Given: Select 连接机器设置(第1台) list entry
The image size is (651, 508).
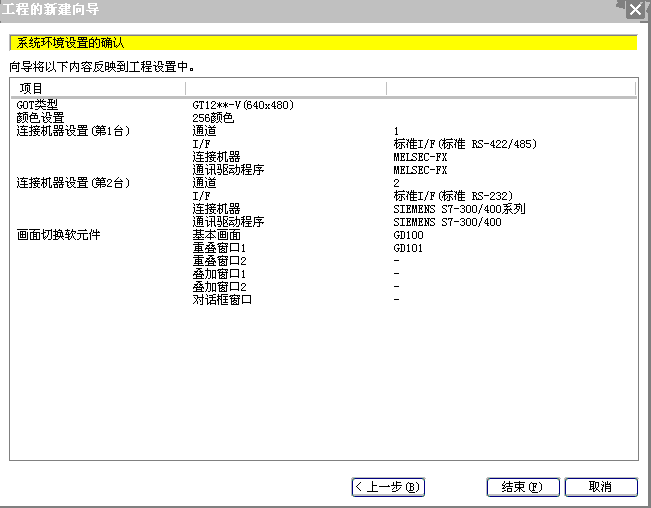Looking at the screenshot, I should pos(73,131).
